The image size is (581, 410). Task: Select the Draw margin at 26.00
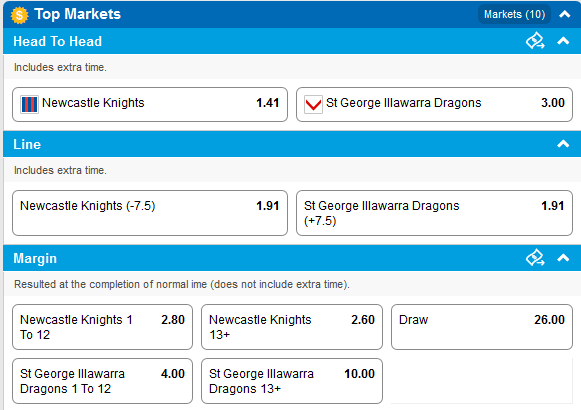[482, 327]
